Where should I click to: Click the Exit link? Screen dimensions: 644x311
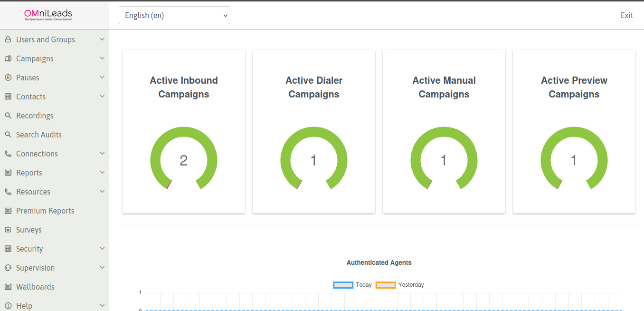[x=626, y=15]
